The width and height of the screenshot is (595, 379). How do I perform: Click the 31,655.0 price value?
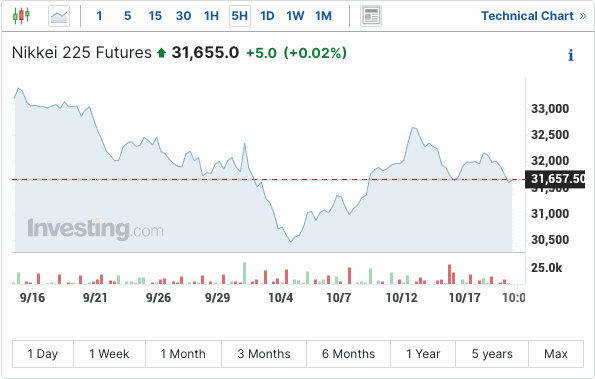pos(205,53)
